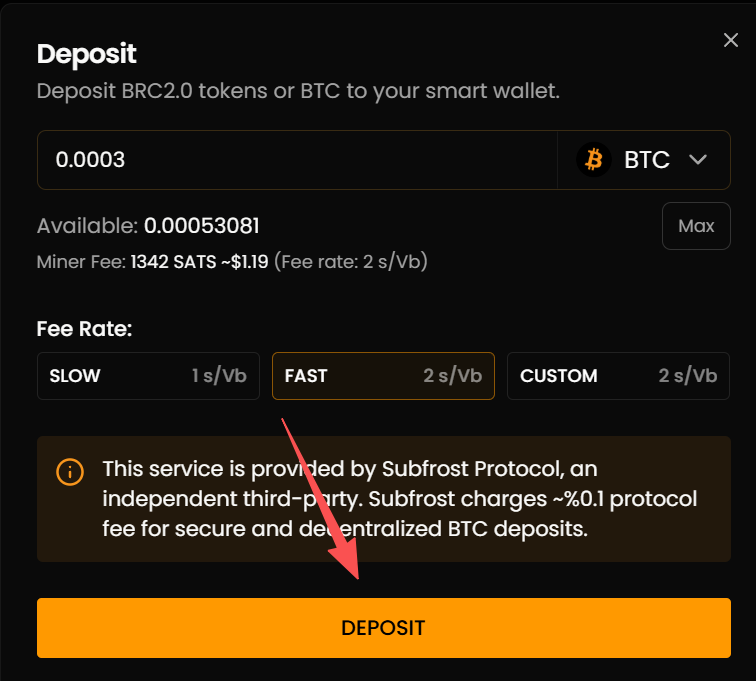The width and height of the screenshot is (756, 681).
Task: Click the Available label
Action: coord(87,226)
